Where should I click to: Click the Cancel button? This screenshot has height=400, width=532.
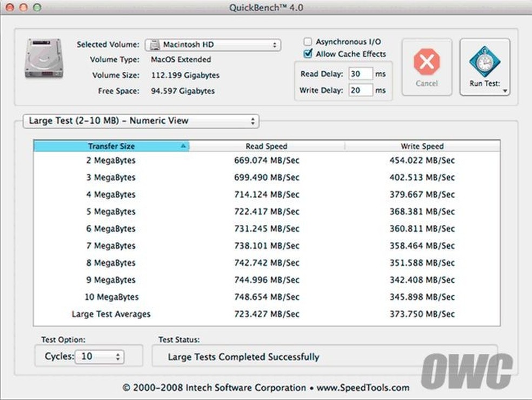pyautogui.click(x=427, y=68)
